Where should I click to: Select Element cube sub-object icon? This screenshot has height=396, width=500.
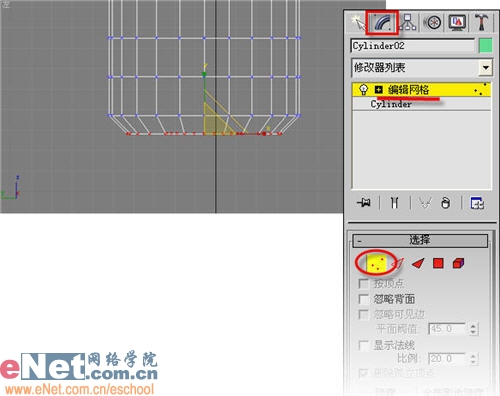[458, 263]
